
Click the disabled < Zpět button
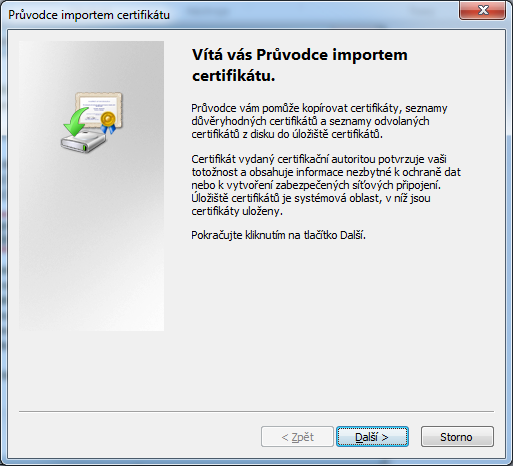pos(297,436)
